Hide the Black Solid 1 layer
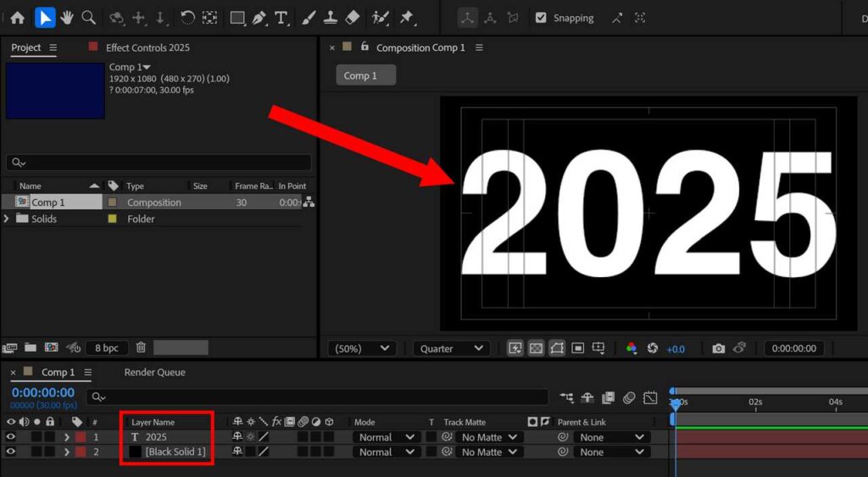The width and height of the screenshot is (868, 477). tap(10, 452)
